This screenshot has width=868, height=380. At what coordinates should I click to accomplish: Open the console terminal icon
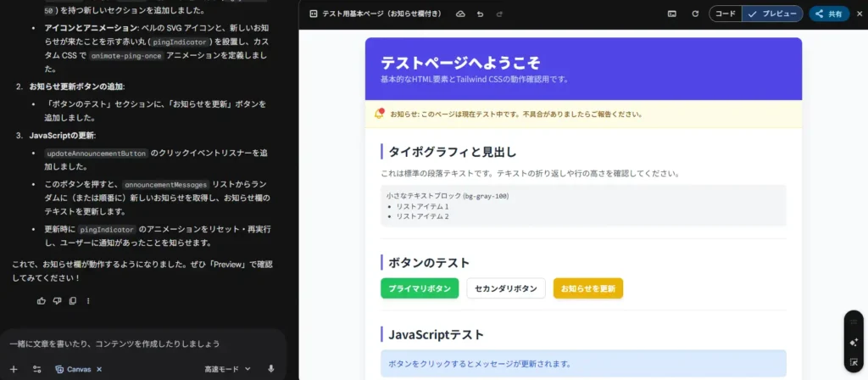(x=672, y=14)
